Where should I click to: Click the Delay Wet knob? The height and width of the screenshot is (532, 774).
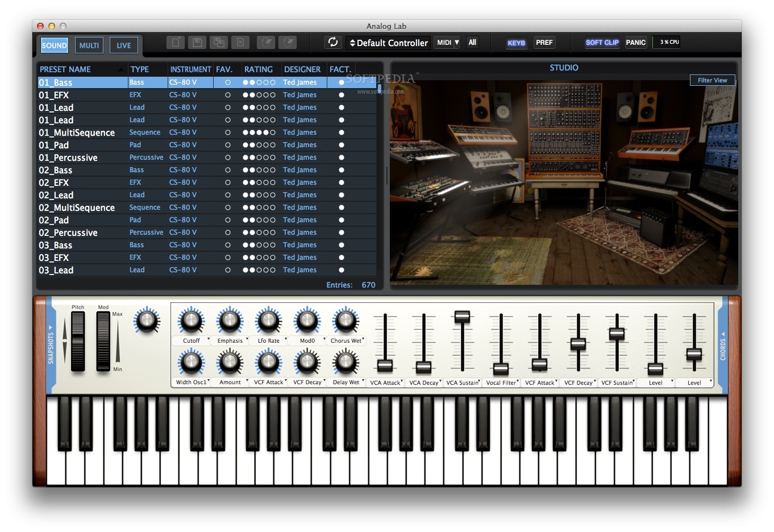coord(346,363)
